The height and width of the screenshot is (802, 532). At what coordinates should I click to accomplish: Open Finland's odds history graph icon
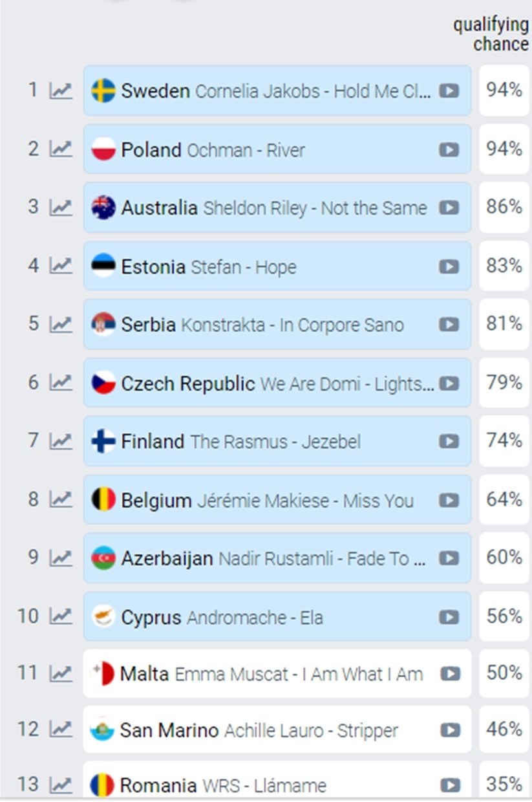point(61,441)
